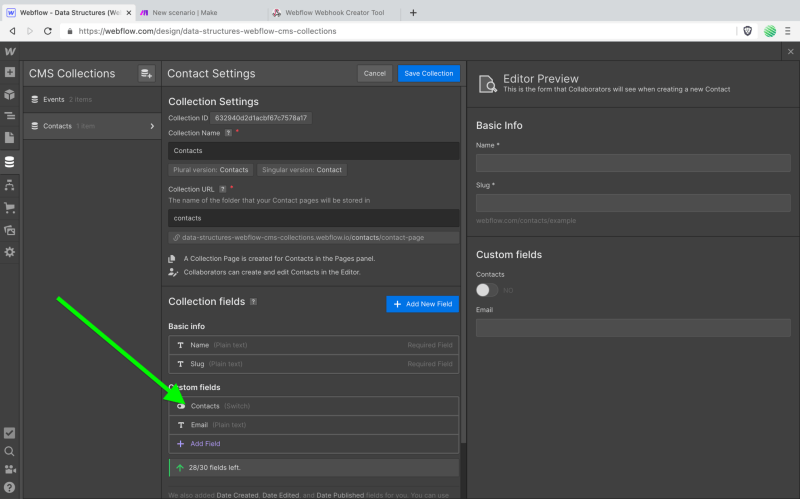Toggle the Contacts switch in Editor Preview

click(x=487, y=290)
